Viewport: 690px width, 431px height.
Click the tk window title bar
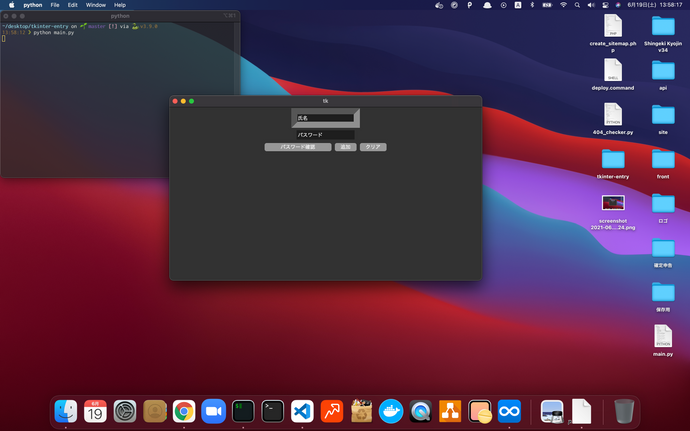pos(325,101)
